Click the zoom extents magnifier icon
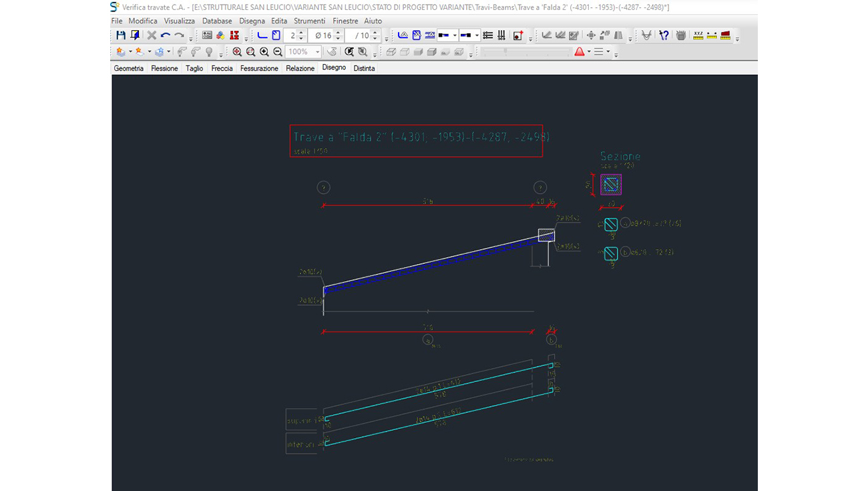Screen dimensions: 868x491 (237, 52)
